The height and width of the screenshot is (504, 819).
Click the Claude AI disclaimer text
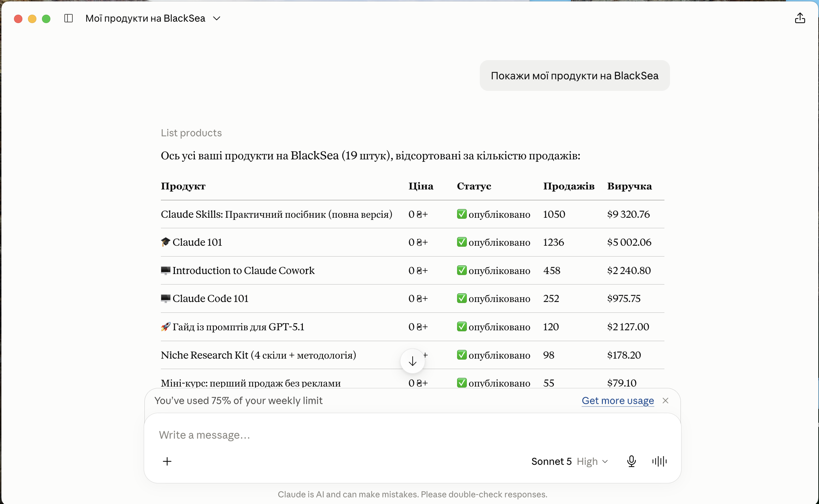click(413, 494)
